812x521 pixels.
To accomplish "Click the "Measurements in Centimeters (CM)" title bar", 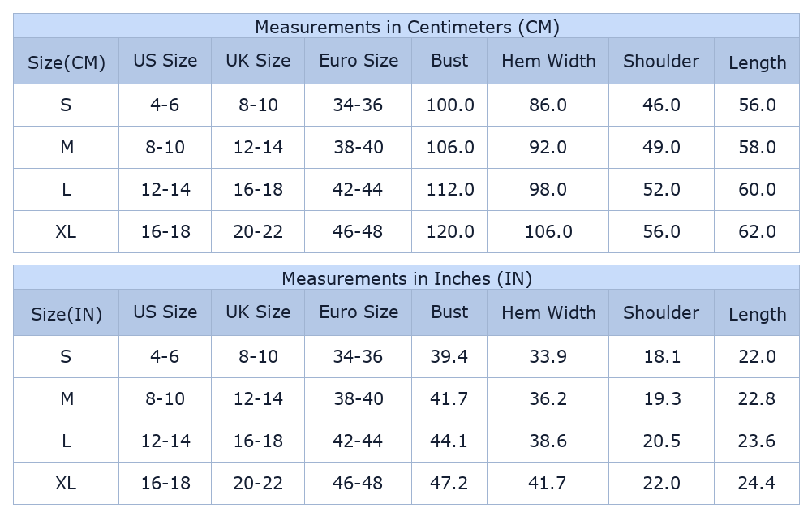I will tap(406, 27).
